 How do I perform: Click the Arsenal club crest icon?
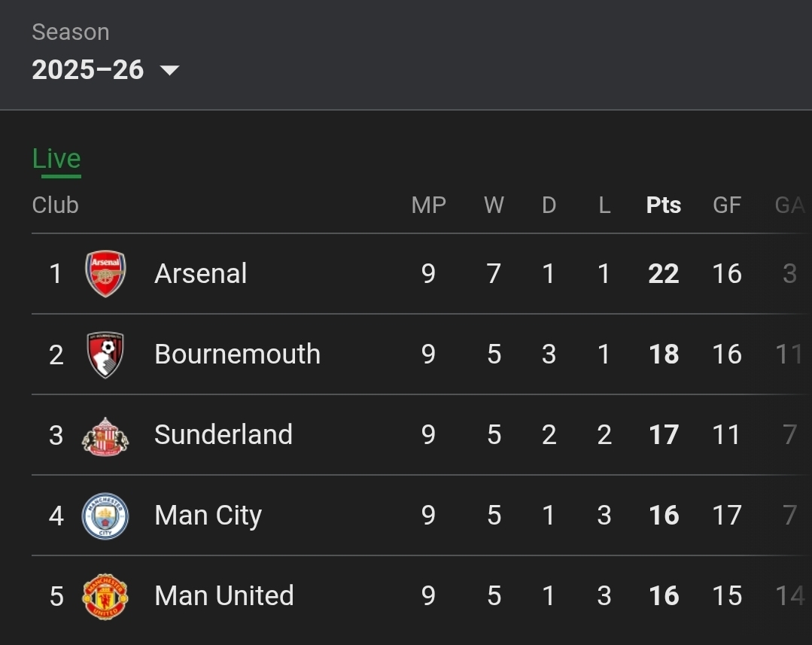click(x=105, y=273)
